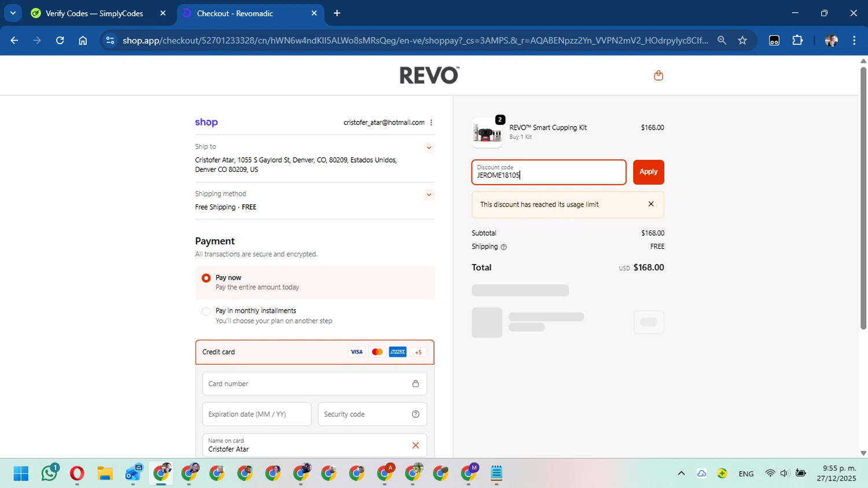The image size is (868, 488).
Task: Open the Chrome profile avatar
Action: click(x=831, y=41)
